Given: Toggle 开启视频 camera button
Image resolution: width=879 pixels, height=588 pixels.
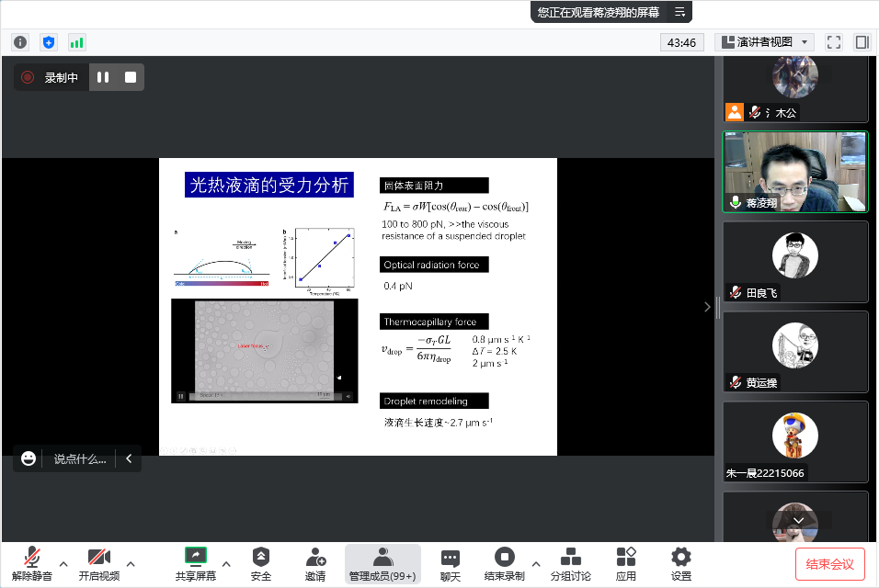Looking at the screenshot, I should click(x=99, y=563).
